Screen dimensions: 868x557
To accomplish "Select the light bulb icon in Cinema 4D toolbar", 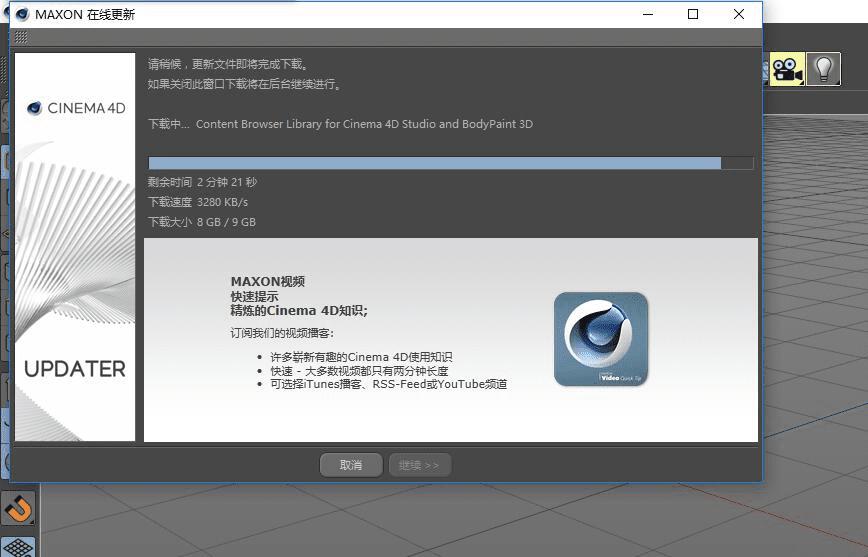I will [x=824, y=69].
